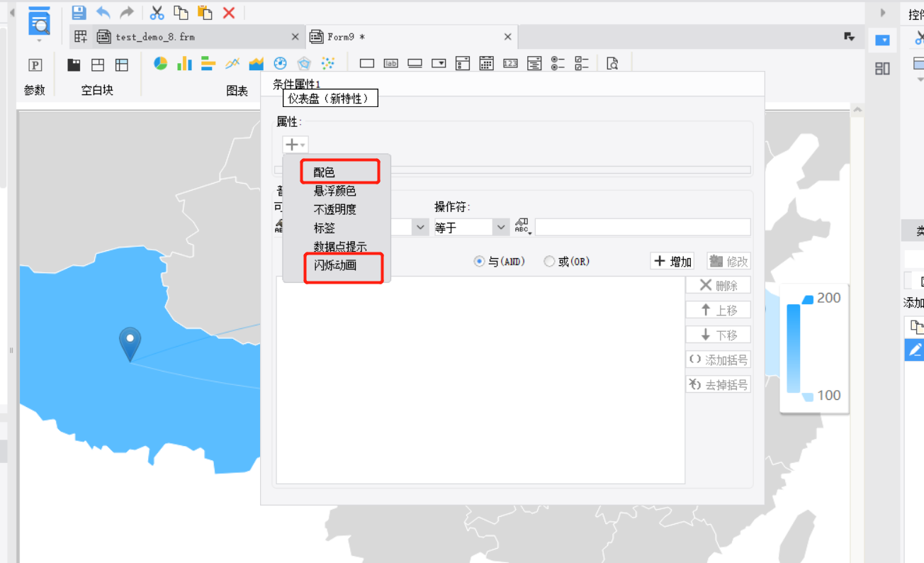Undo the last action with the undo arrow
Image resolution: width=924 pixels, height=563 pixels.
click(103, 13)
